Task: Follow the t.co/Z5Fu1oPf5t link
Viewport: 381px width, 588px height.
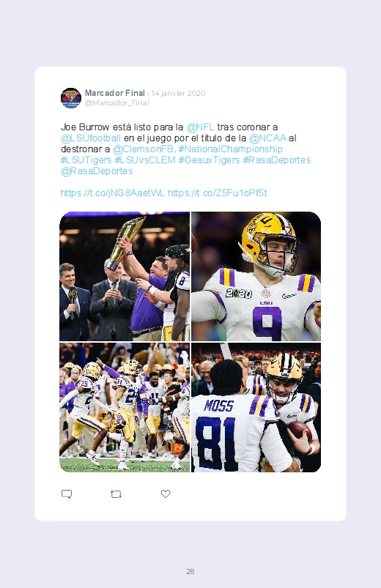Action: pos(218,193)
